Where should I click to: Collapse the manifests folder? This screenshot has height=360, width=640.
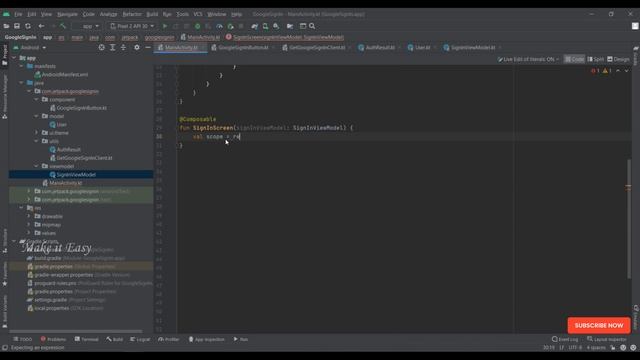pos(22,66)
